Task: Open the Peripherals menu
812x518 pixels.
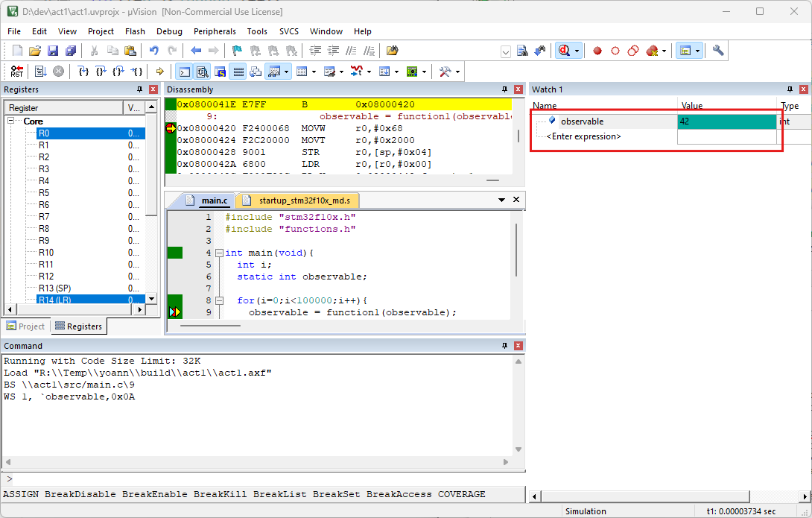Action: (x=215, y=31)
